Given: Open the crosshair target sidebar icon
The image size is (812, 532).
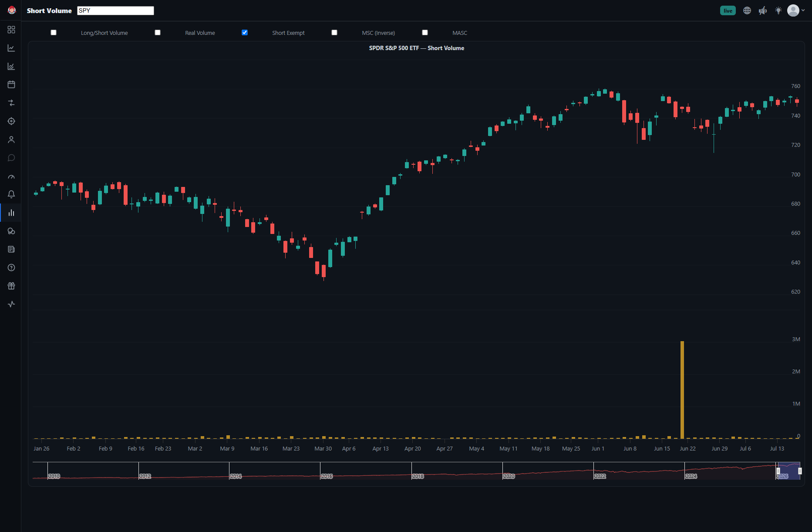Looking at the screenshot, I should click(x=11, y=121).
